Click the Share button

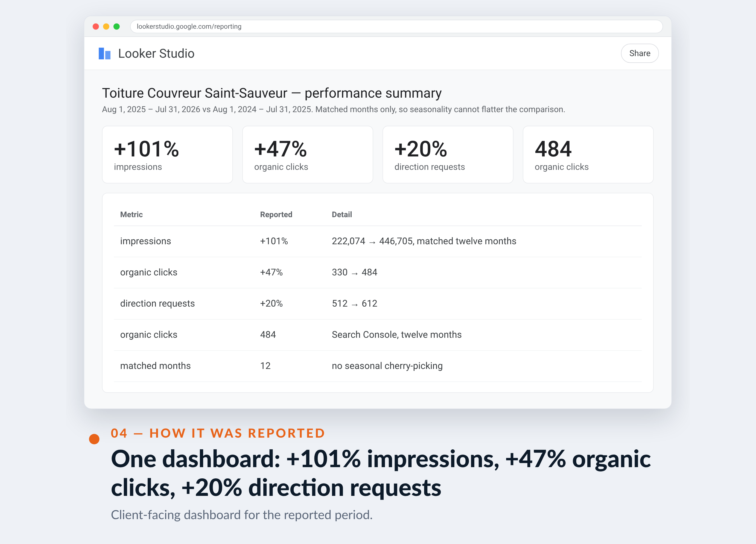639,53
